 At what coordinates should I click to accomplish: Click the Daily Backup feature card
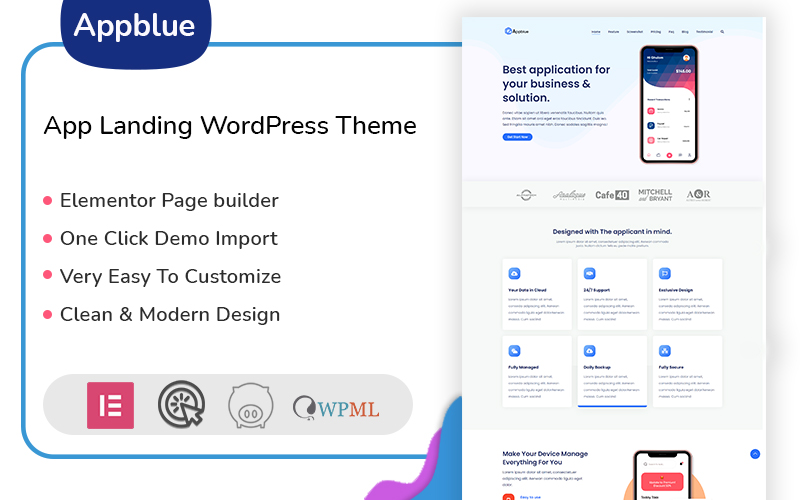612,371
